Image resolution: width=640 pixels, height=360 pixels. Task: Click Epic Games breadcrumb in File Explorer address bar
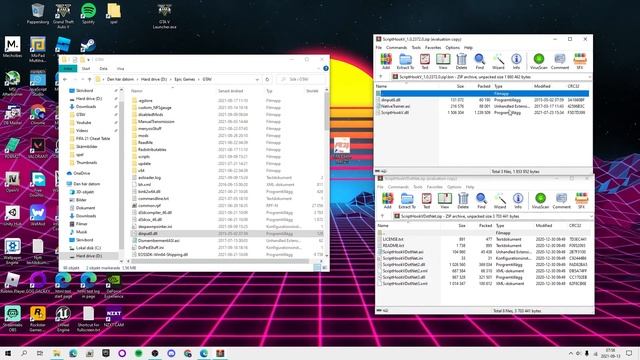[184, 79]
